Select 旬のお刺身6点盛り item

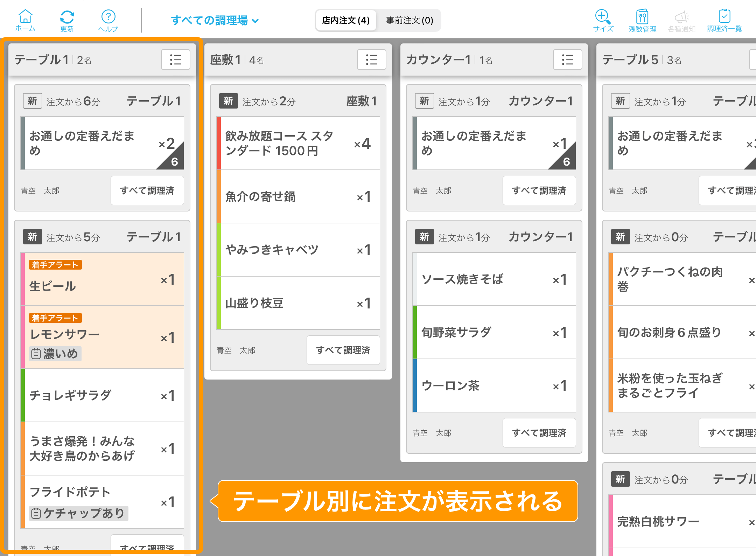(682, 332)
